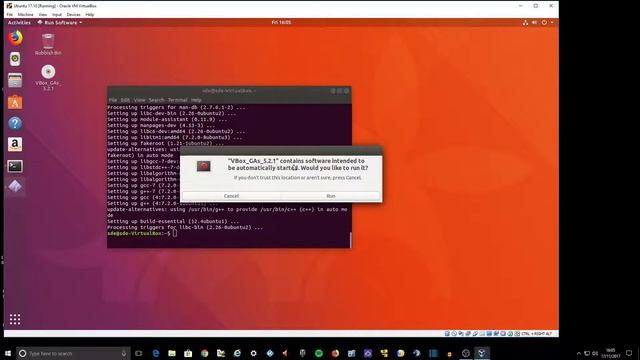Click Run in the VBox_GAs dialog

pos(331,196)
